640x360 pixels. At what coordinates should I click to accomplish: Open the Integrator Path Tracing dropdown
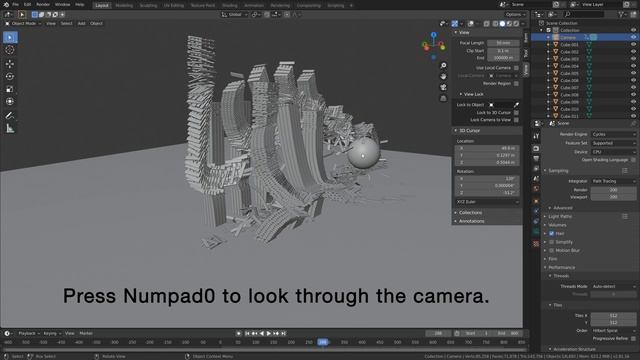613,181
